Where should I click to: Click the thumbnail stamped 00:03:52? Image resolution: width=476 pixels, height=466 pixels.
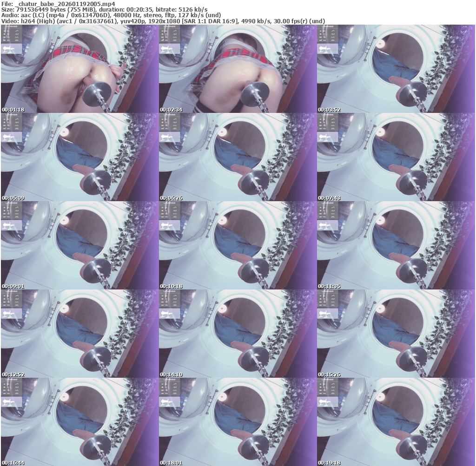tap(396, 69)
